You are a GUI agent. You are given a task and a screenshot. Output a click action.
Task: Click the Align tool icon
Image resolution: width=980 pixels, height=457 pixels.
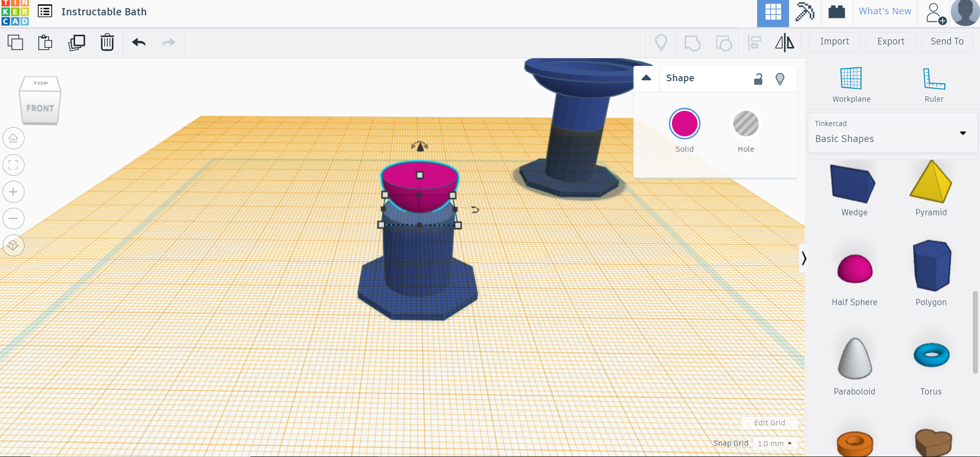coord(755,42)
